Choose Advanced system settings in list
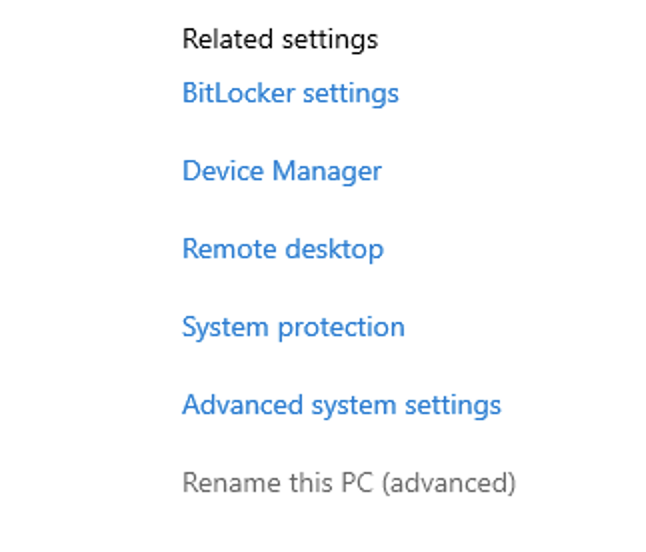This screenshot has height=552, width=646. [342, 405]
